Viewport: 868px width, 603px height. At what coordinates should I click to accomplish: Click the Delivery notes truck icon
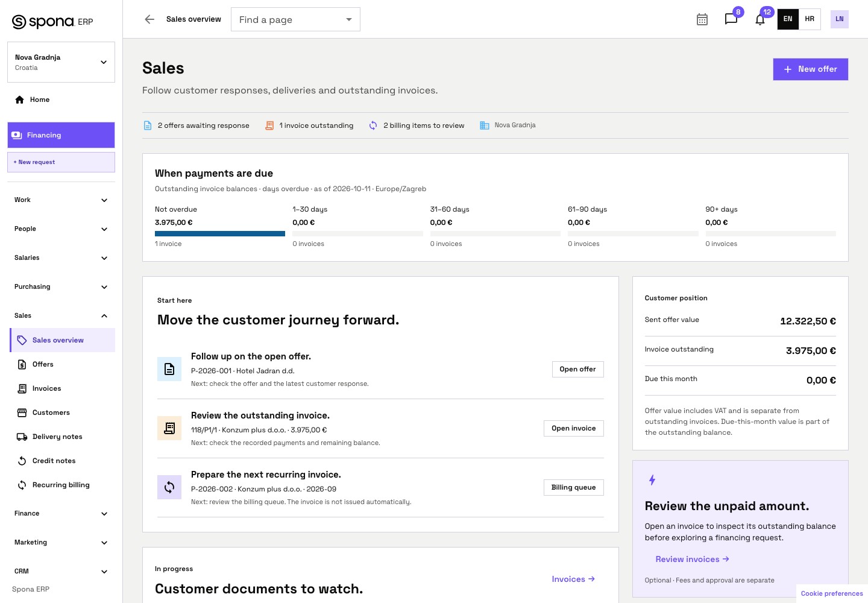pyautogui.click(x=22, y=437)
